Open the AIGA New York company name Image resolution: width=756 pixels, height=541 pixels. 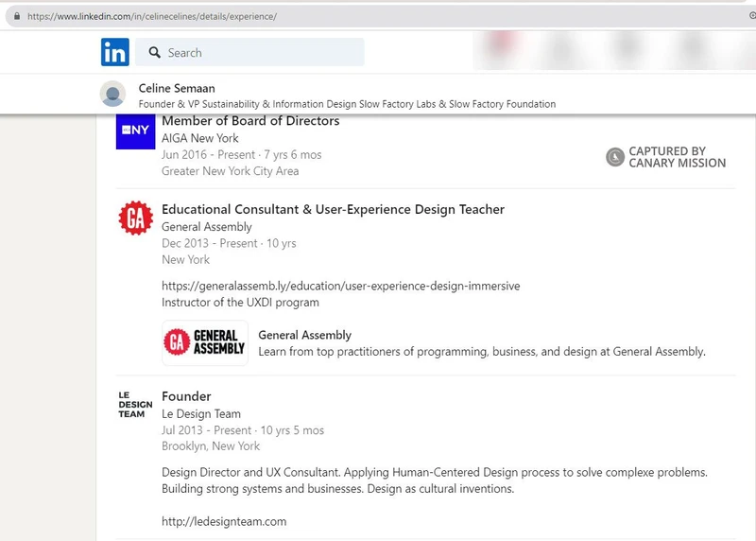200,138
